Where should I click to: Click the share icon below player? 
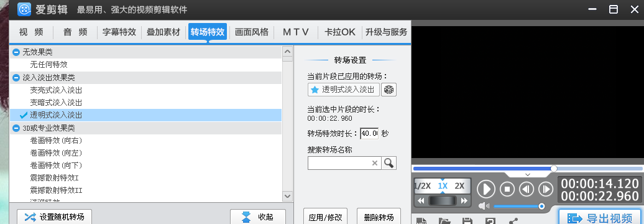[514, 221]
